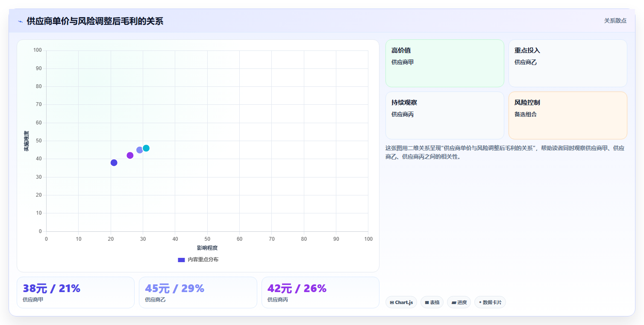Click the lightning icon beside the title

pyautogui.click(x=20, y=21)
